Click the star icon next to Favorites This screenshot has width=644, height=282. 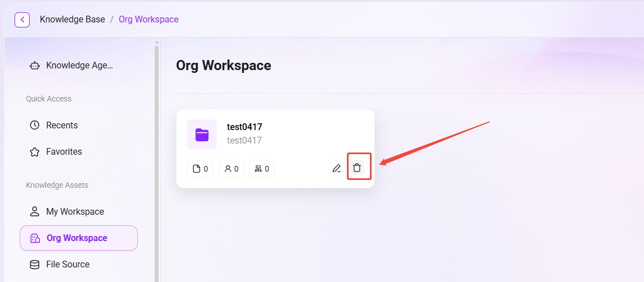(35, 152)
